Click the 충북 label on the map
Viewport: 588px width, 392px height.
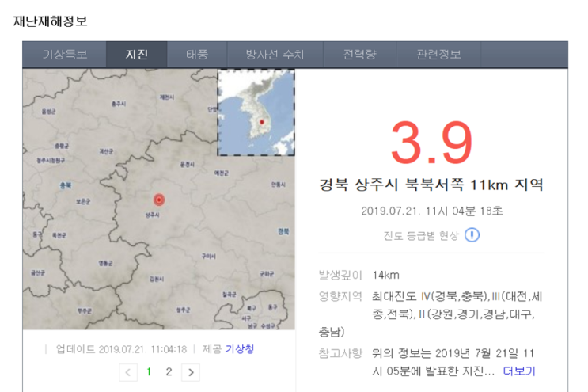(x=66, y=185)
